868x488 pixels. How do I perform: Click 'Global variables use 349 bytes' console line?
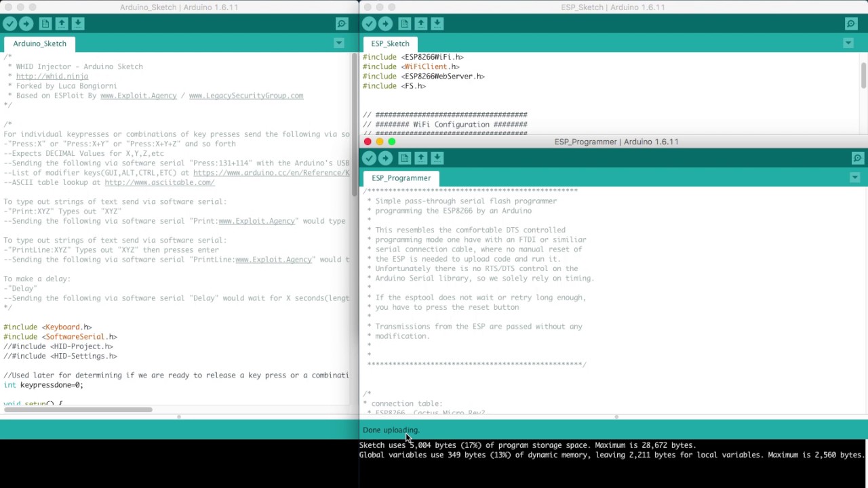pyautogui.click(x=612, y=455)
